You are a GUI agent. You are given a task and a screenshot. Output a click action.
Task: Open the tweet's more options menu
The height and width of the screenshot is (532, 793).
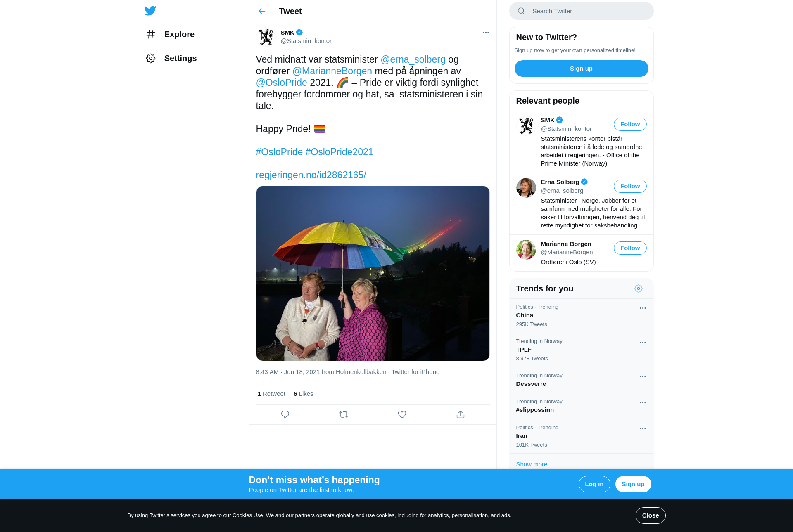pos(486,32)
